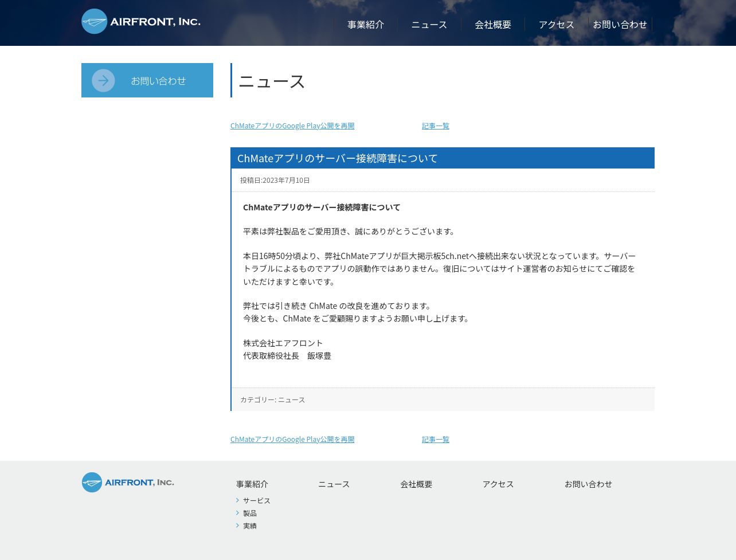Click the ニュース page heading
Viewport: 736px width, 560px height.
(x=272, y=81)
